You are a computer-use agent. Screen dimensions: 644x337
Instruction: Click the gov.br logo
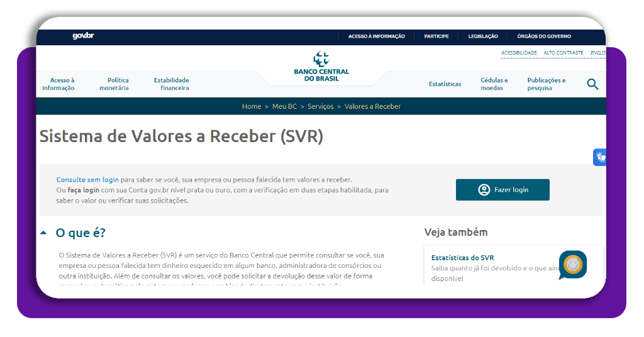click(84, 36)
